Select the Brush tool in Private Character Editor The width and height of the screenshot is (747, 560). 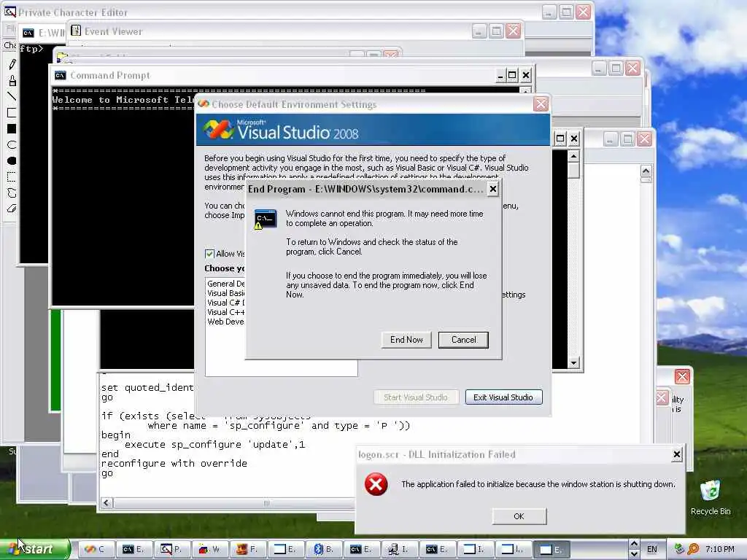coord(12,80)
